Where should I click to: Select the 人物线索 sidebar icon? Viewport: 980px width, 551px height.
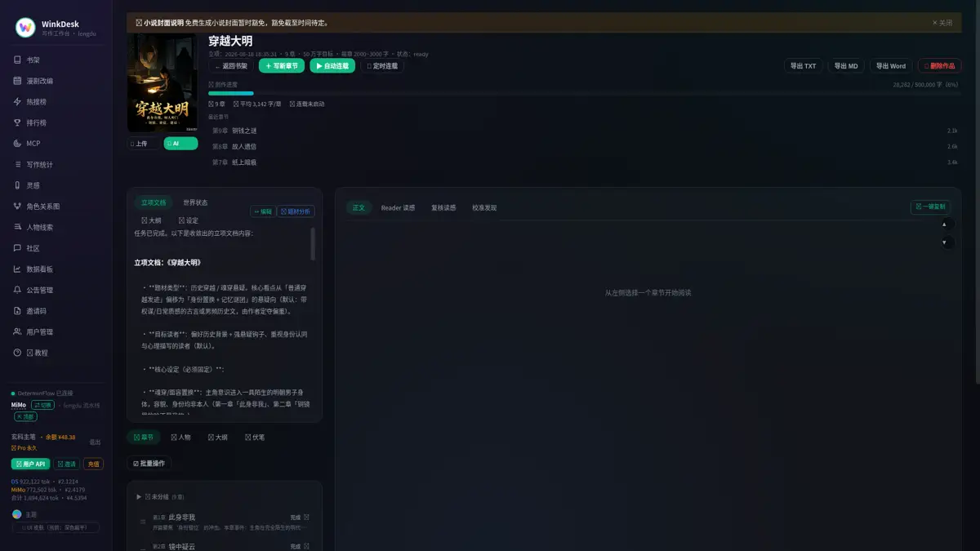tap(17, 227)
